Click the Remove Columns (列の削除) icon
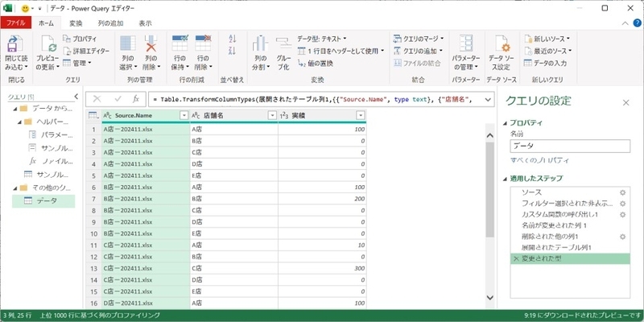The image size is (644, 322). pyautogui.click(x=151, y=43)
